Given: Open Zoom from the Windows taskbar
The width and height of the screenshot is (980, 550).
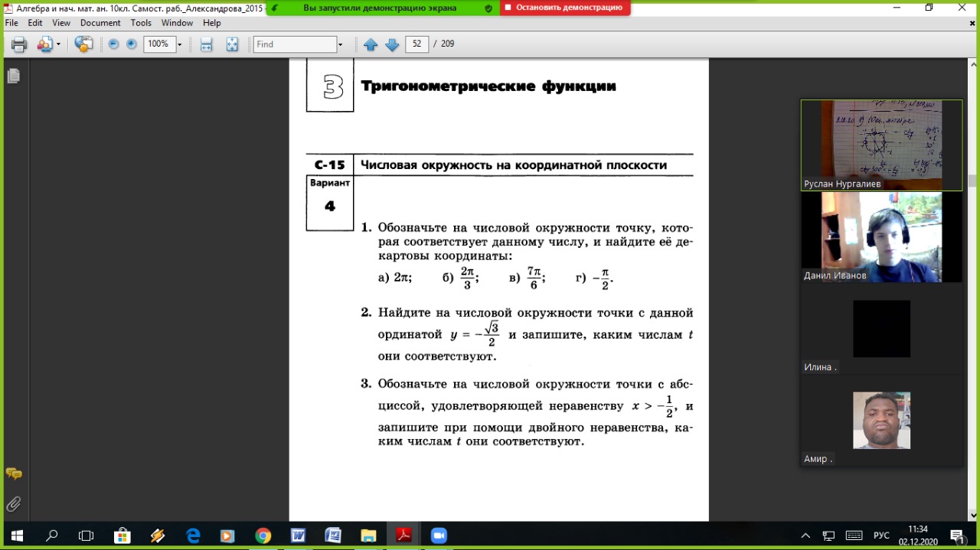Looking at the screenshot, I should click(x=439, y=535).
